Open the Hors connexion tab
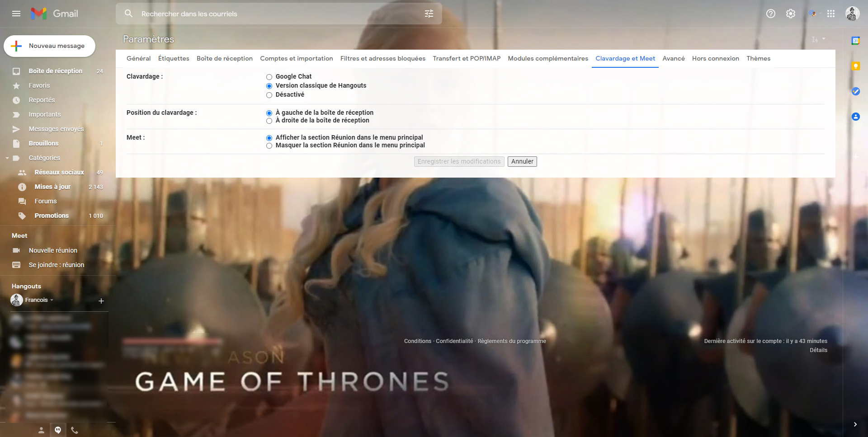 click(x=716, y=59)
